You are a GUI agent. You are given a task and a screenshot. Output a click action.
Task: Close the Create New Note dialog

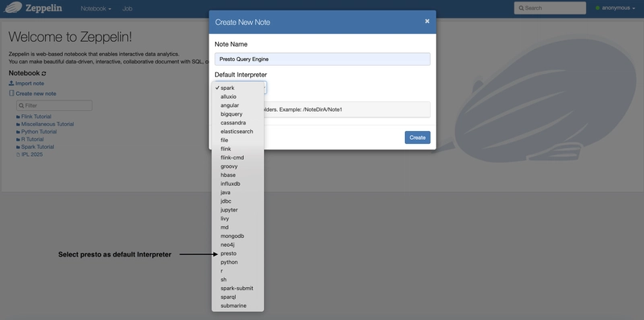[427, 21]
